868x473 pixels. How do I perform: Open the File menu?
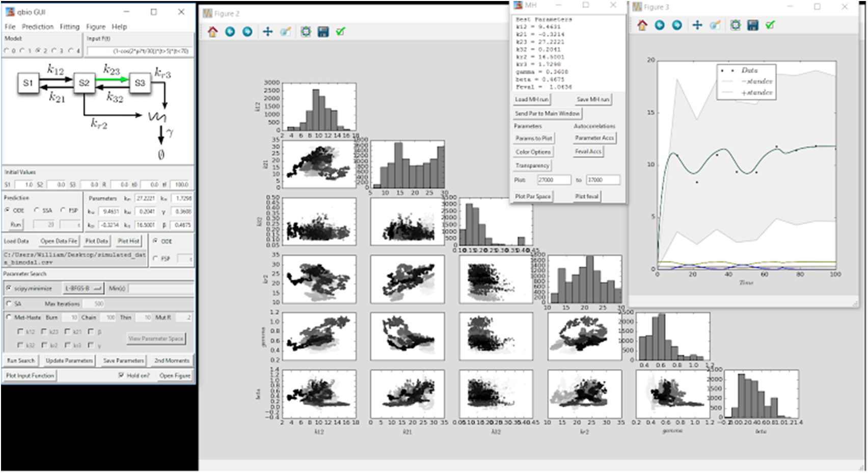tap(10, 27)
